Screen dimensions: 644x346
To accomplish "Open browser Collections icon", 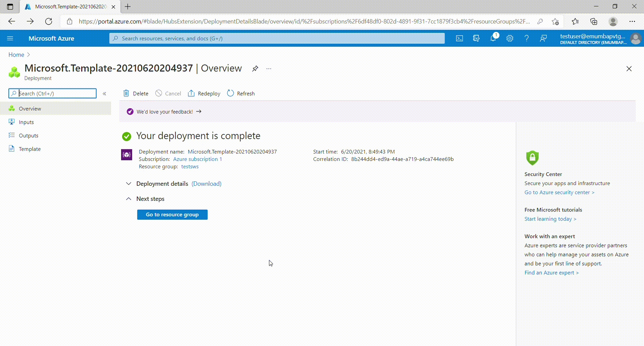I will pos(594,21).
